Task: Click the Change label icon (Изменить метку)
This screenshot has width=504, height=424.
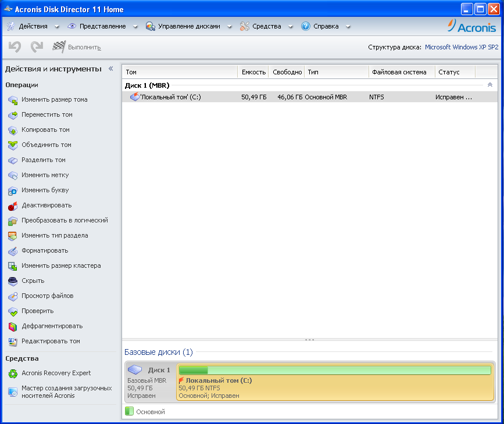Action: point(13,175)
